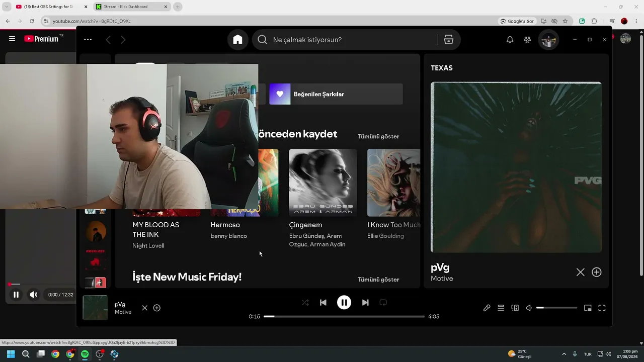Open the Windows Start menu

pyautogui.click(x=11, y=354)
